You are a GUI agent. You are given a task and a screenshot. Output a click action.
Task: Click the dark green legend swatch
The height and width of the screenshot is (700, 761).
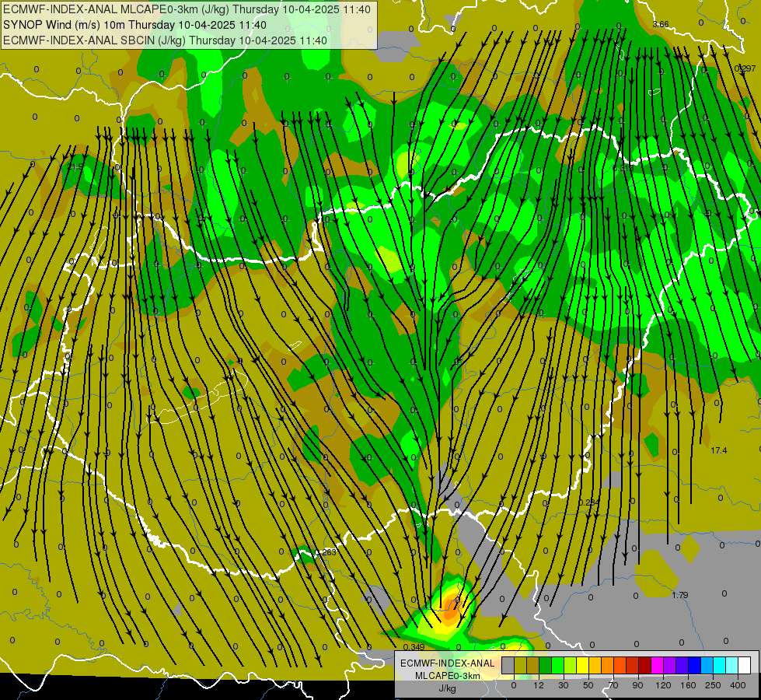545,666
